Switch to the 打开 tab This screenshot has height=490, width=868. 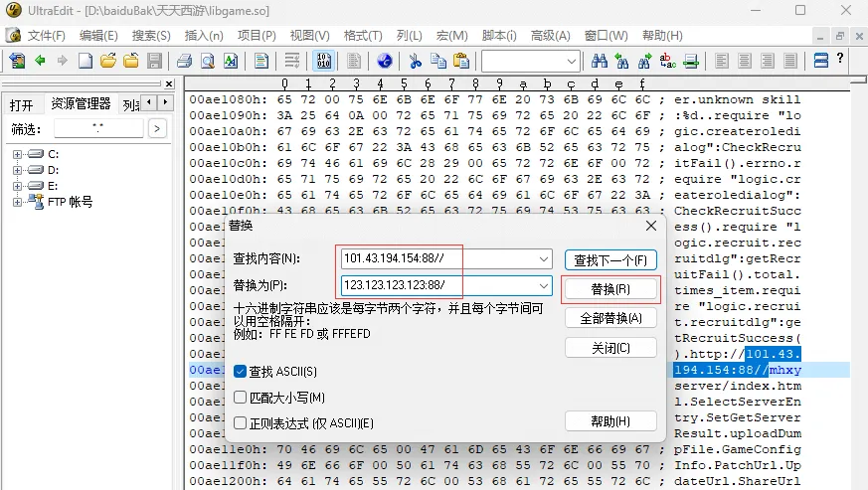[x=21, y=105]
